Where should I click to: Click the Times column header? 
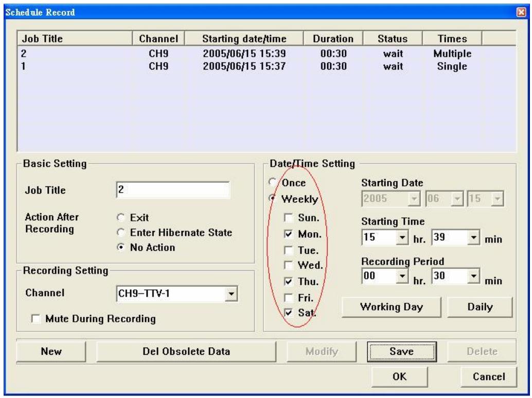452,39
